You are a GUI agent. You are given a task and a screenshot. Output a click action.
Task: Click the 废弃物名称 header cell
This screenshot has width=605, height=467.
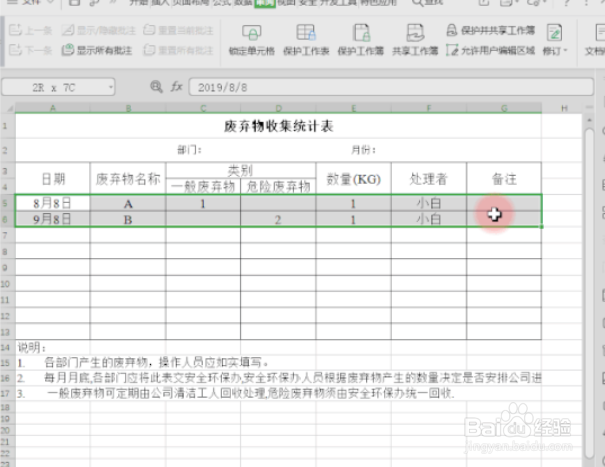point(128,179)
